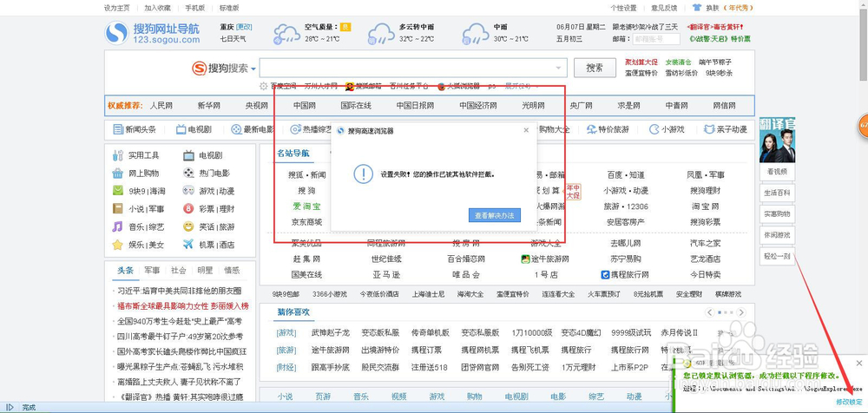
Task: Click the Sogou navigation logo
Action: click(x=152, y=33)
